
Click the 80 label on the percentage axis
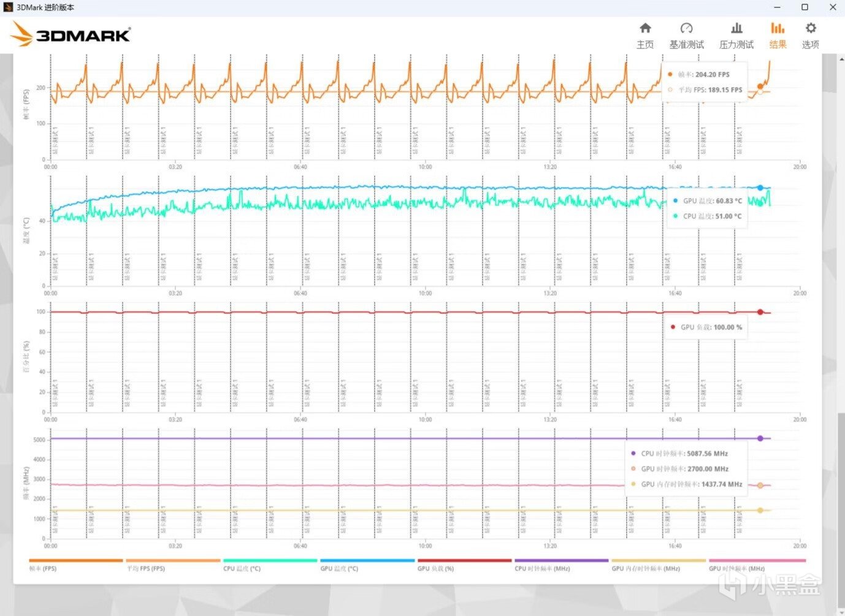click(42, 332)
